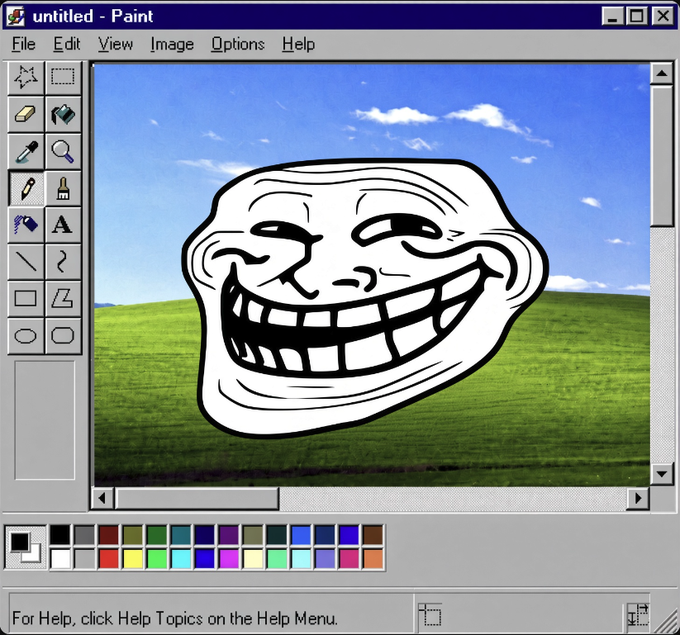
Task: Close the Paint window
Action: (663, 16)
